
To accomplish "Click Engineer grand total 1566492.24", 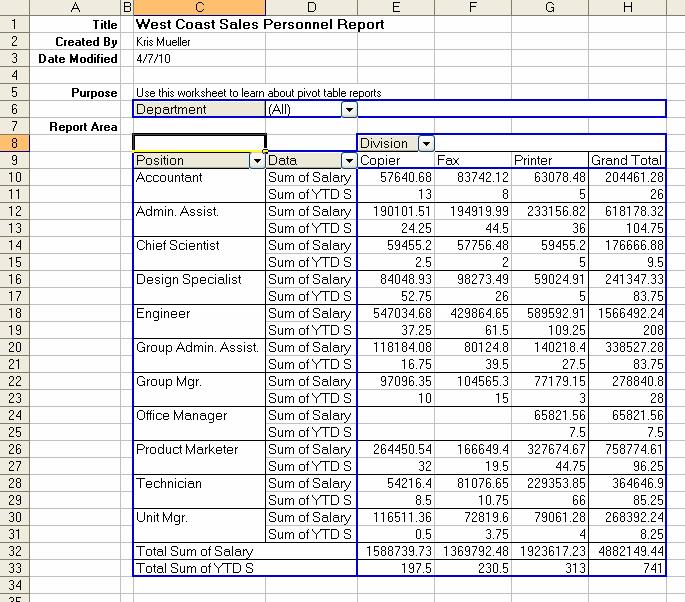I will (x=627, y=314).
